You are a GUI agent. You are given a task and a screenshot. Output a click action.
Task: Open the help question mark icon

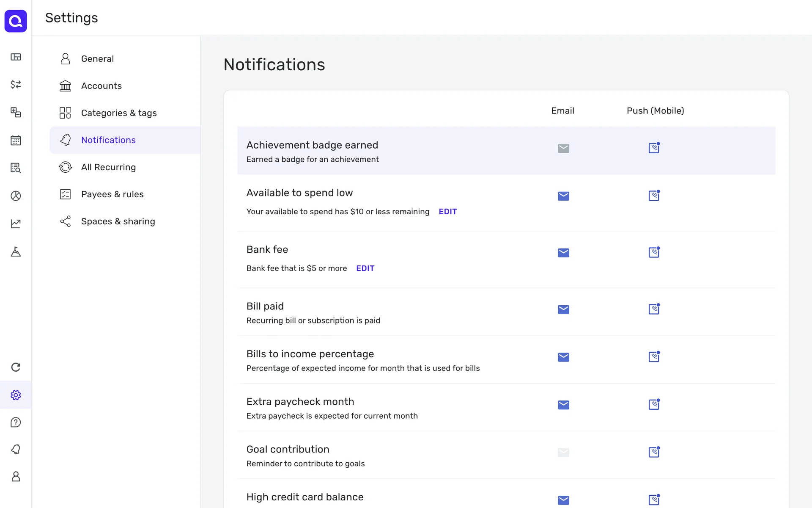pyautogui.click(x=16, y=422)
